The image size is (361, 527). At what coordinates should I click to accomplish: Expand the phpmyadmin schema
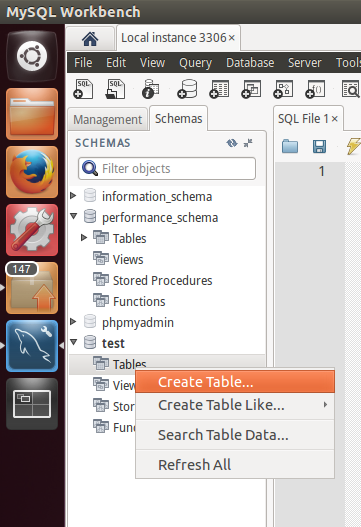tap(73, 321)
